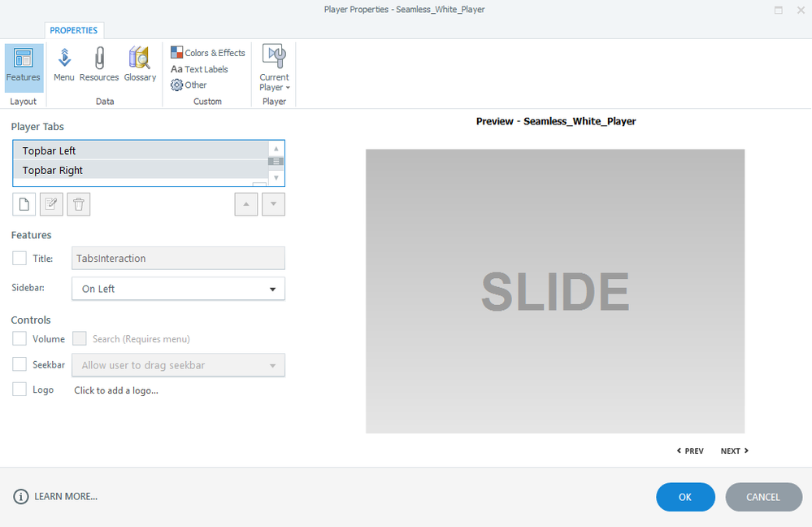Image resolution: width=812 pixels, height=527 pixels.
Task: Switch to the PROPERTIES ribbon tab
Action: [73, 30]
